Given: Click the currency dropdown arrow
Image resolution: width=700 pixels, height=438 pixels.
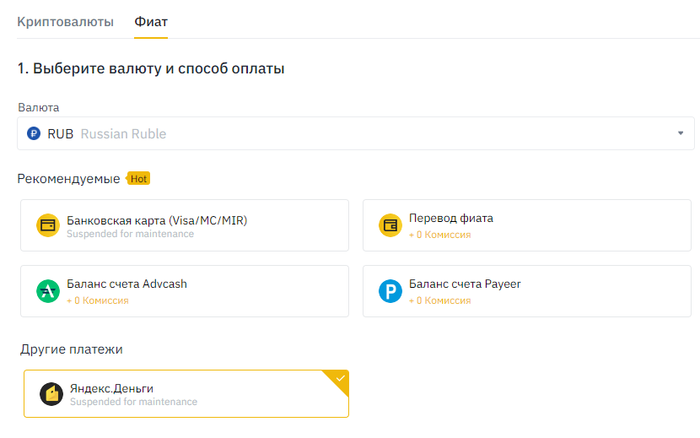Looking at the screenshot, I should [680, 133].
